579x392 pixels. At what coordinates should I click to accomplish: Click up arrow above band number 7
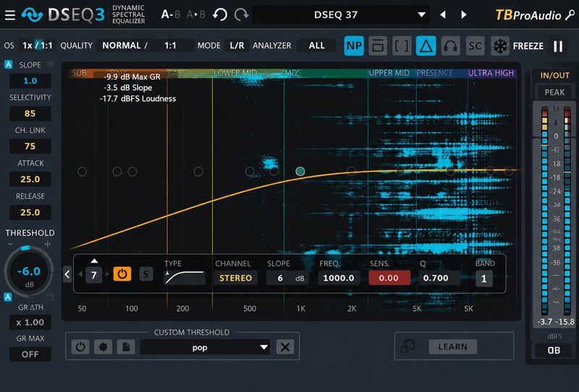pyautogui.click(x=94, y=261)
